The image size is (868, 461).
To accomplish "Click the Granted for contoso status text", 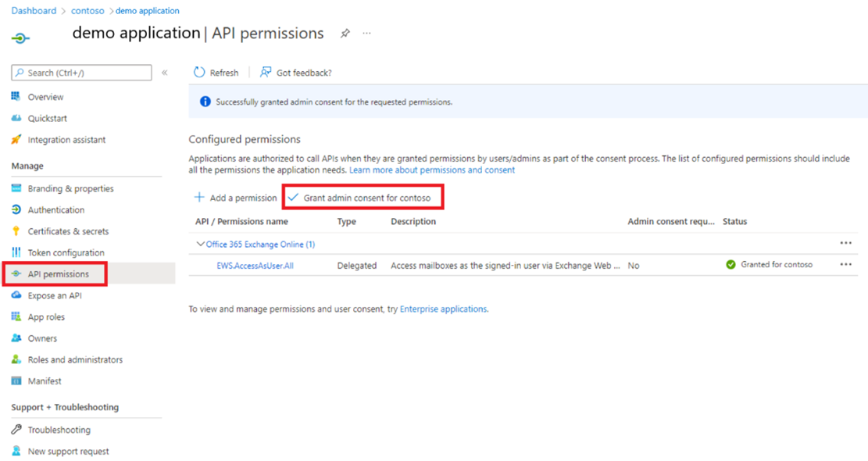I will [777, 265].
